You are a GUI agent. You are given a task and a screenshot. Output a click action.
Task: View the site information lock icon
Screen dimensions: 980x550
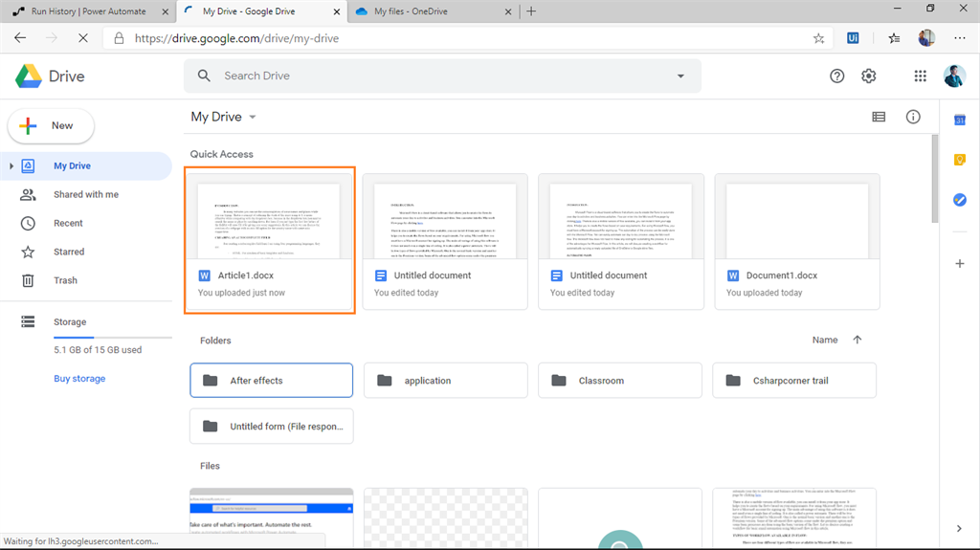click(x=119, y=39)
